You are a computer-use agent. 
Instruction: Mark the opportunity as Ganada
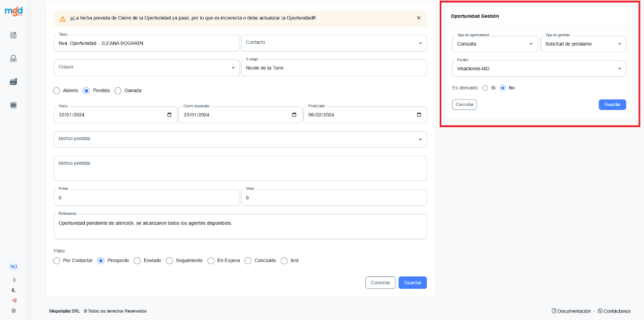(x=118, y=91)
